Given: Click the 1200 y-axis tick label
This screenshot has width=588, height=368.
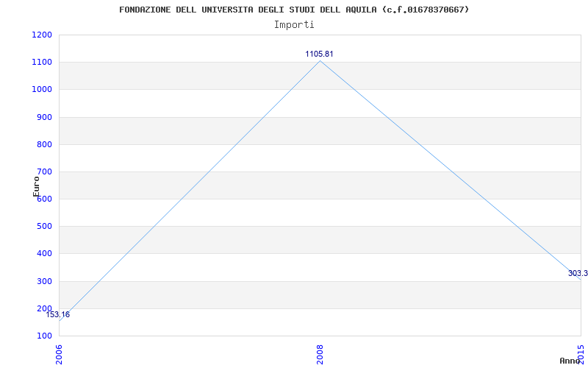Looking at the screenshot, I should [x=42, y=35].
